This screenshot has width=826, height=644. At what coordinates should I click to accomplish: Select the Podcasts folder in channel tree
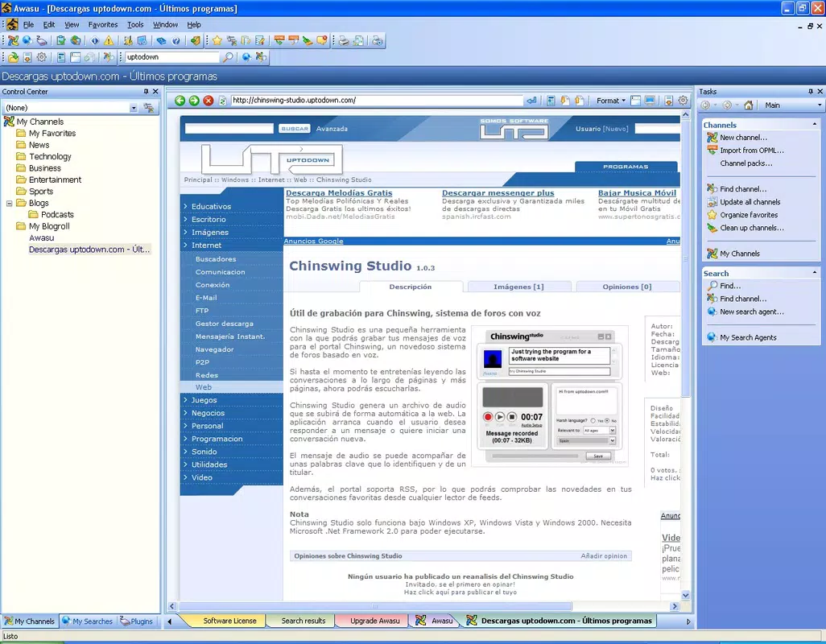point(57,215)
